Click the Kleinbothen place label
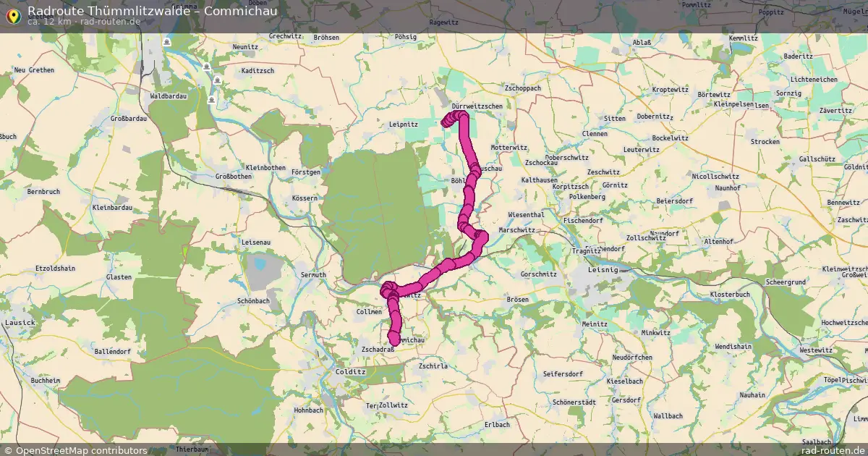Viewport: 868px width, 456px height. 265,167
